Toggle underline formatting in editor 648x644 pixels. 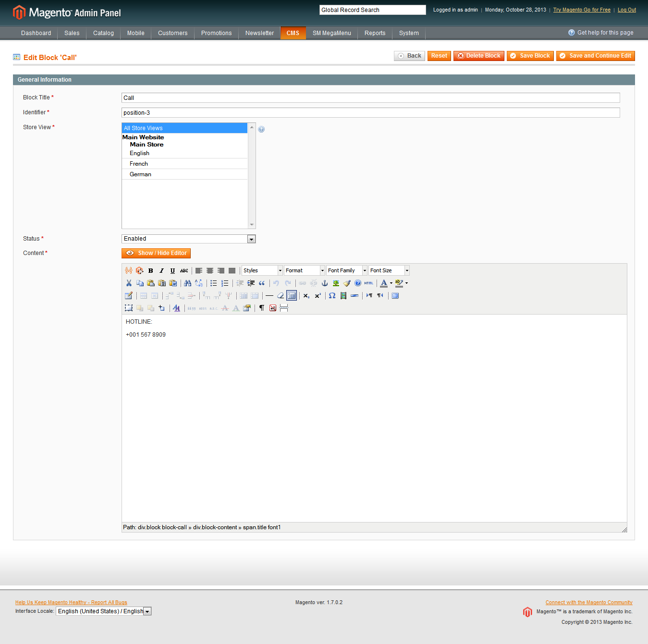click(x=173, y=270)
